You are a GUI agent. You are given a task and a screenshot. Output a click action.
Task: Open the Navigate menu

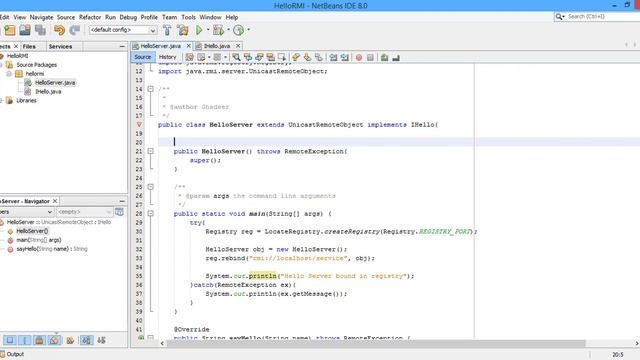tap(41, 17)
